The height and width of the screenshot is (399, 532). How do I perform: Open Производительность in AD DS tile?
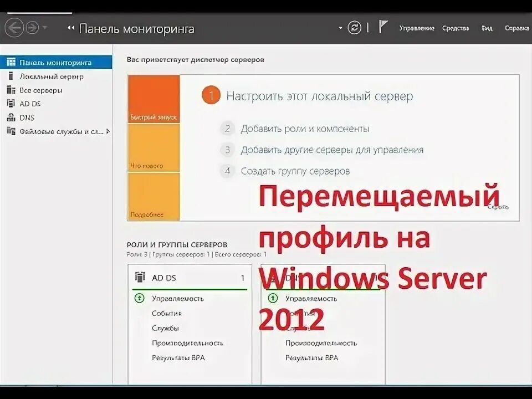click(x=187, y=343)
